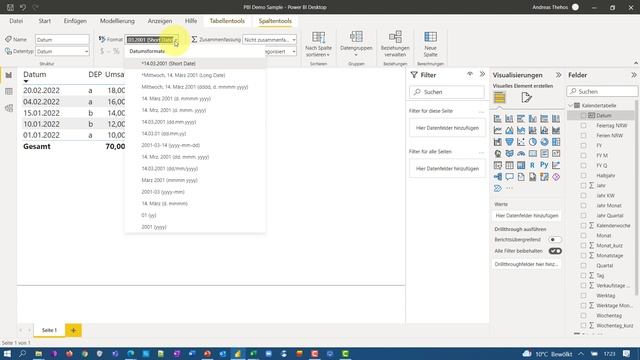Screen dimensions: 640x360
Task: Check the Quartal field
Action: click(x=583, y=266)
